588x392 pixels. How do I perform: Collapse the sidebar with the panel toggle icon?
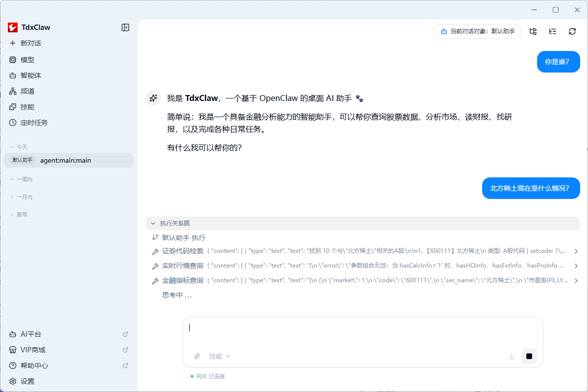tap(125, 27)
